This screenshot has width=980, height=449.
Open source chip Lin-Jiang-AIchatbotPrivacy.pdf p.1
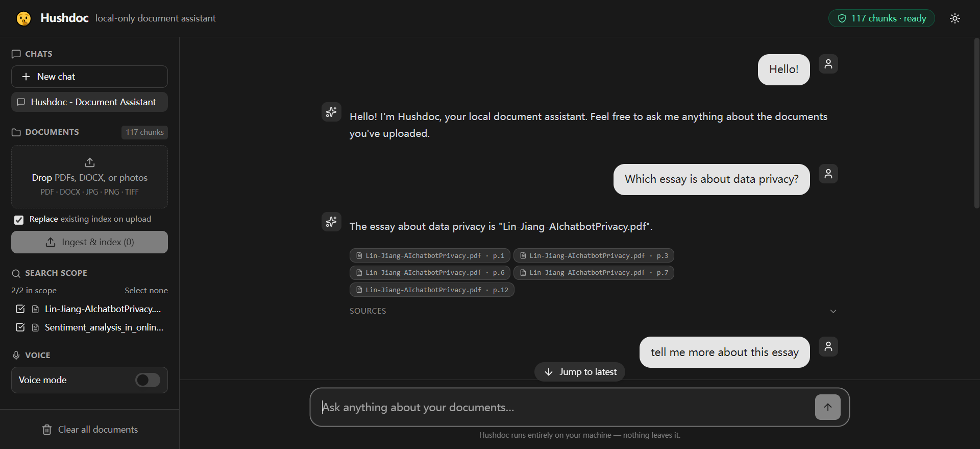pyautogui.click(x=430, y=255)
